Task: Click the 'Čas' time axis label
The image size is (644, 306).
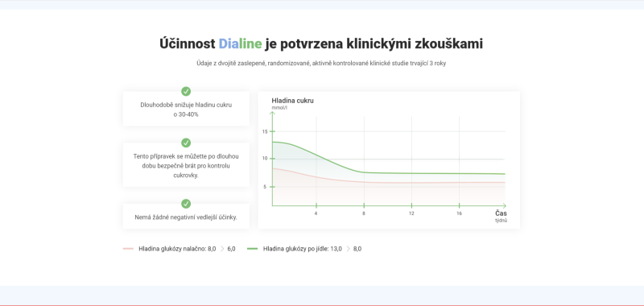Action: [x=501, y=213]
